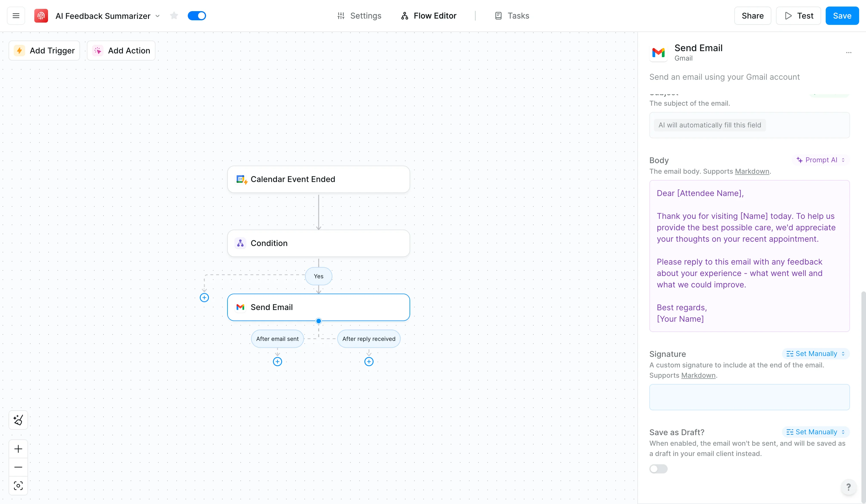This screenshot has width=866, height=504.
Task: Zoom out on the flow canvas
Action: coord(18,467)
